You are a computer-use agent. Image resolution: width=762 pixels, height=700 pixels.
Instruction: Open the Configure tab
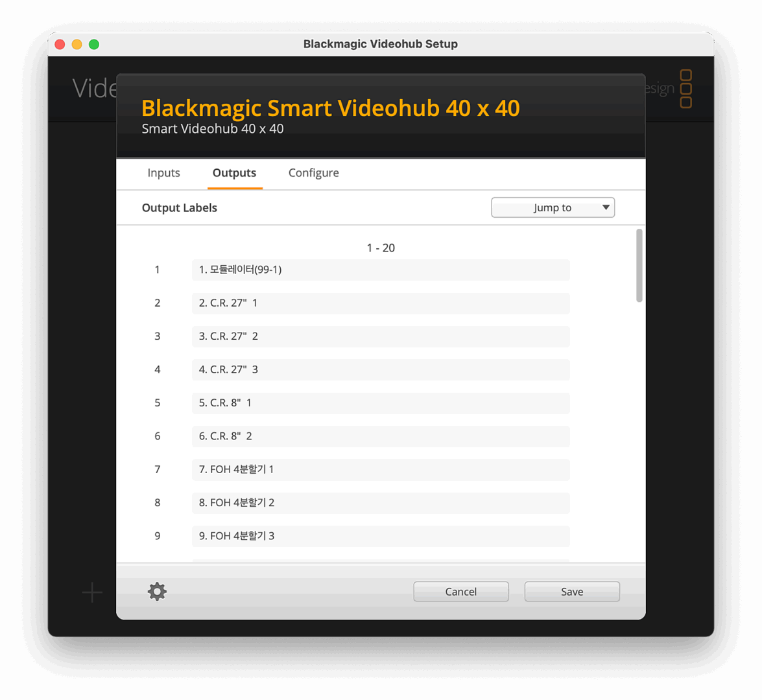coord(313,173)
